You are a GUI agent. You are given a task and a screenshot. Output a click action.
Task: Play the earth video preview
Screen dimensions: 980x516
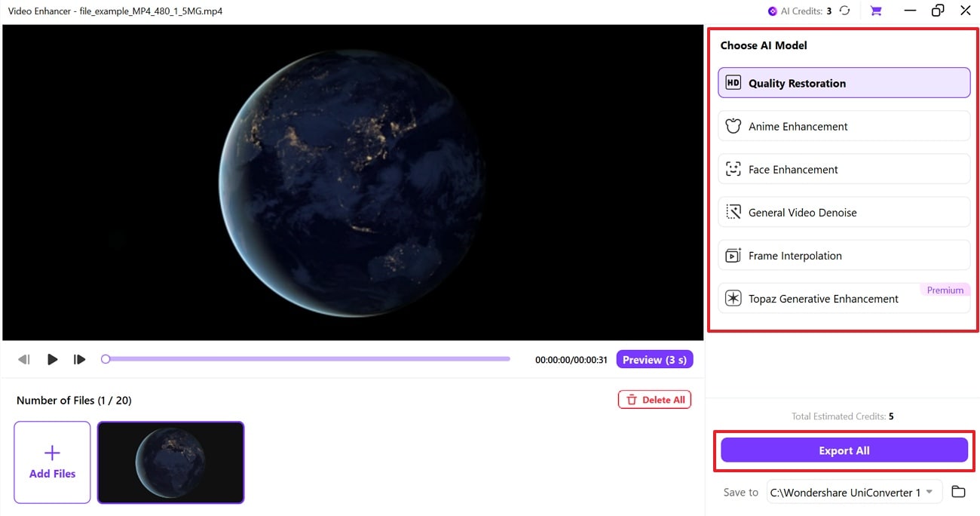coord(52,359)
